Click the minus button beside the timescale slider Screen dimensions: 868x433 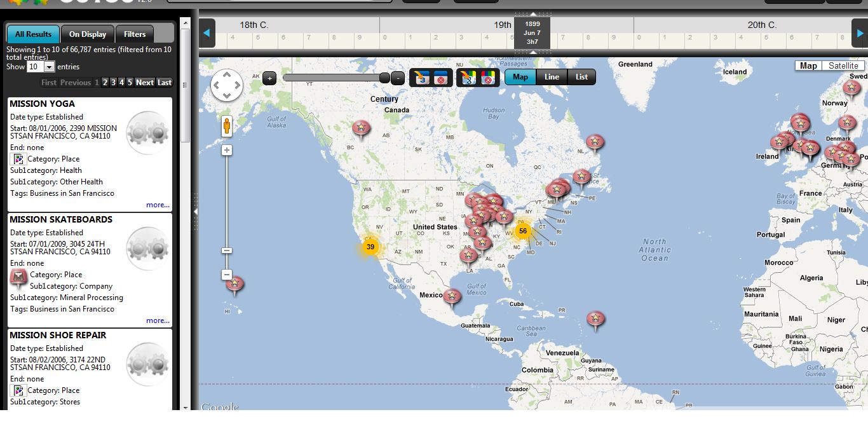pos(398,78)
